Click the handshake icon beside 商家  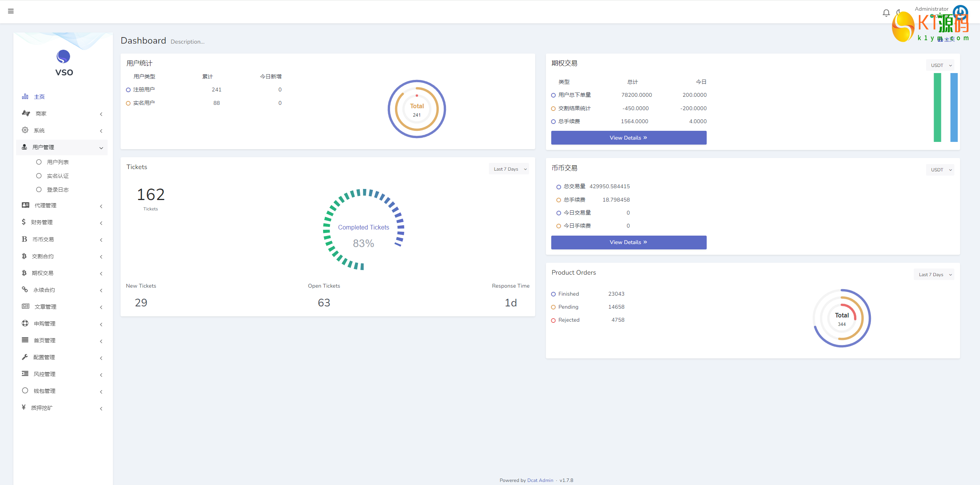26,113
